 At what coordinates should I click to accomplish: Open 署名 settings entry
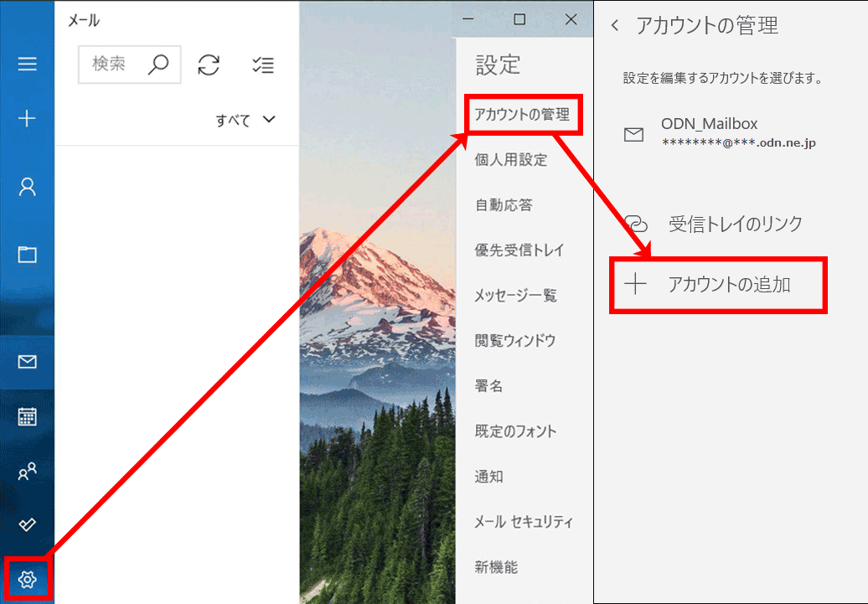point(488,386)
